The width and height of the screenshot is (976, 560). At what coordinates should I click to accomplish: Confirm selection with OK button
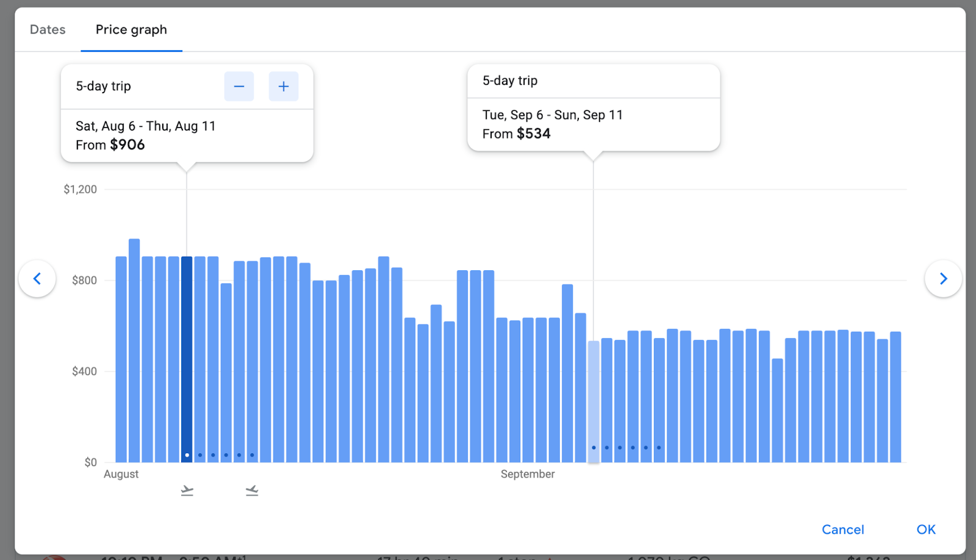tap(926, 529)
